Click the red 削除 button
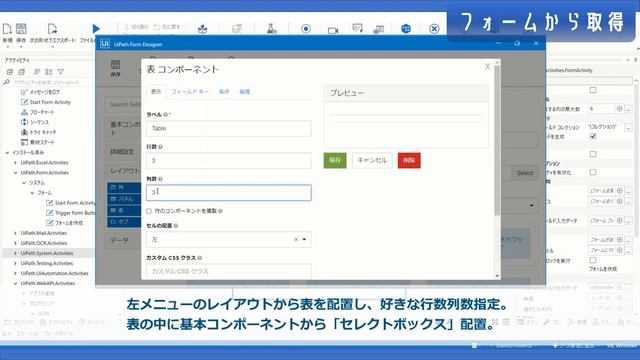The width and height of the screenshot is (640, 360). click(x=409, y=160)
